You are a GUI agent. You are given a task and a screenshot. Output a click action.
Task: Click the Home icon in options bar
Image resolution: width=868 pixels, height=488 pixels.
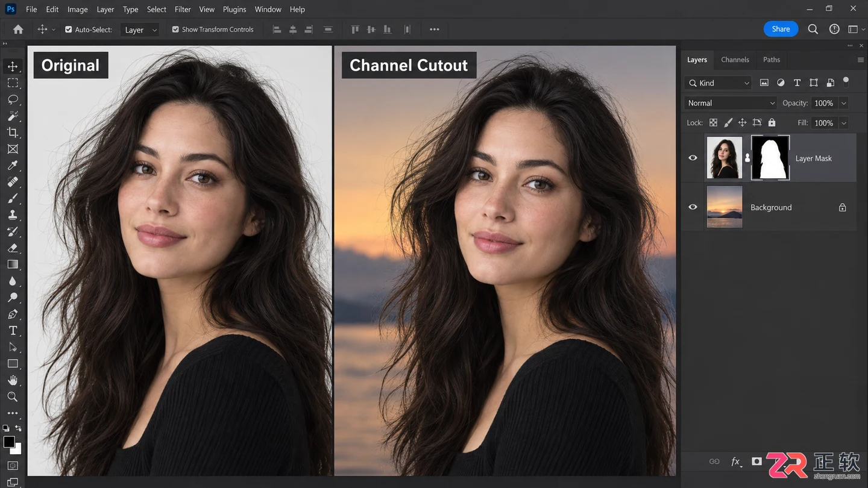(18, 30)
